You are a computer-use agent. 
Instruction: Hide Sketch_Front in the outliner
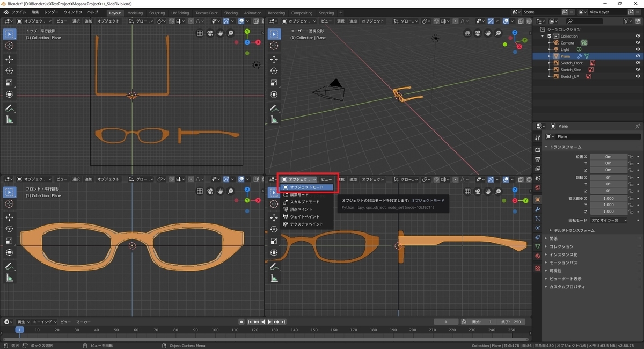tap(638, 63)
